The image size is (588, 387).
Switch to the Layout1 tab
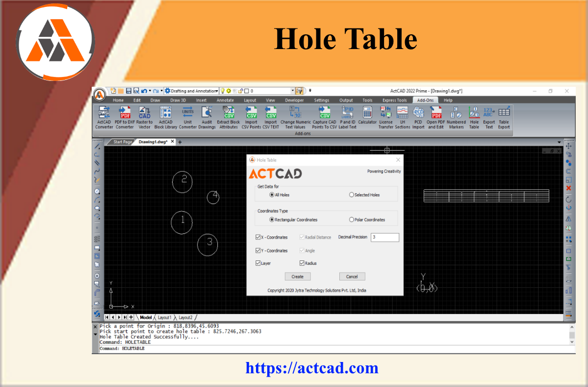(x=164, y=317)
